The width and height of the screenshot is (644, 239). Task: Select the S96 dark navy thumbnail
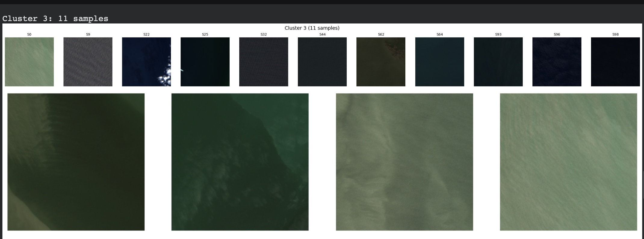pyautogui.click(x=557, y=62)
